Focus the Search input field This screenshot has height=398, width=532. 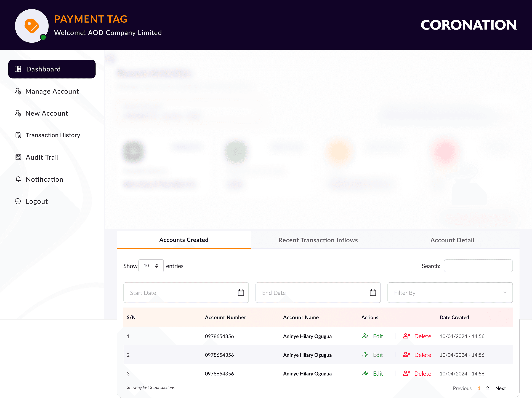(478, 266)
